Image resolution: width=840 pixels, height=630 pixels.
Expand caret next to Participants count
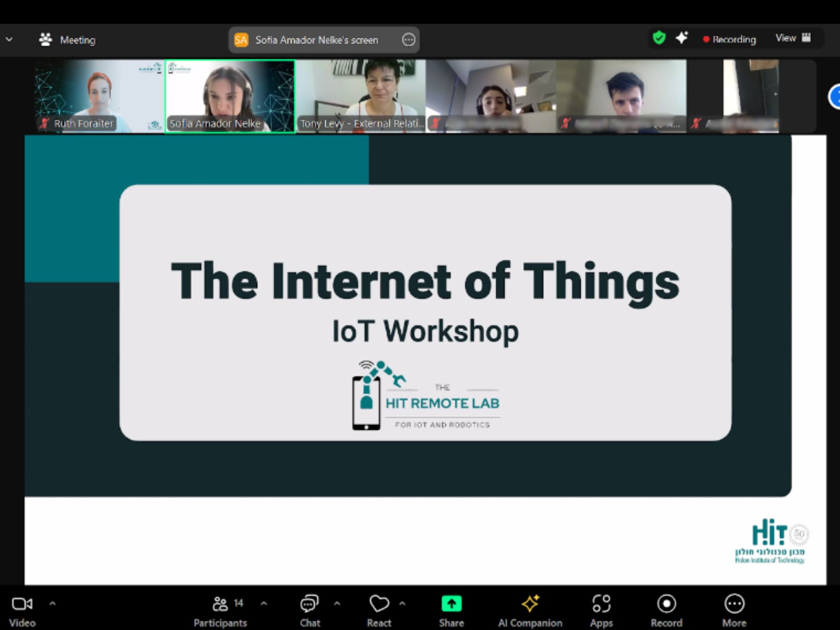(264, 603)
